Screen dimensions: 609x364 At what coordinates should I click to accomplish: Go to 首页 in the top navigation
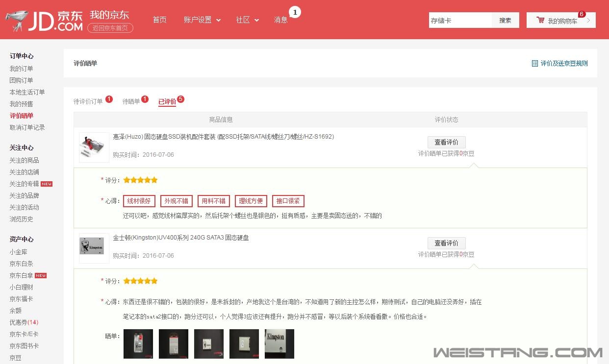point(159,20)
